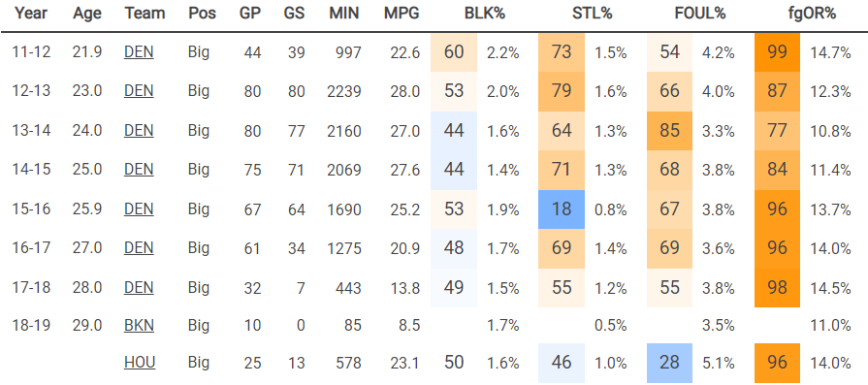Viewport: 868px width, 385px height.
Task: Click the MIN column header
Action: click(x=346, y=14)
